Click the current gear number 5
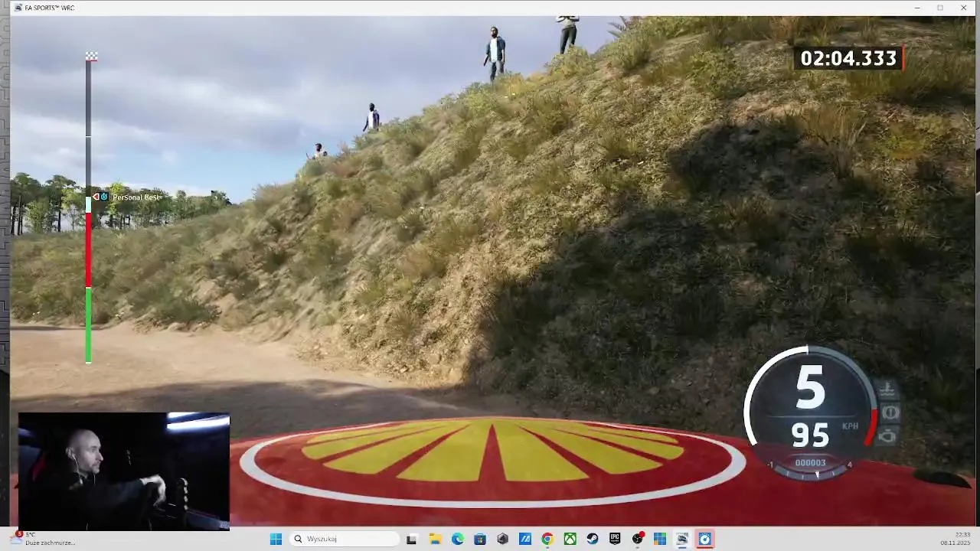 click(810, 388)
